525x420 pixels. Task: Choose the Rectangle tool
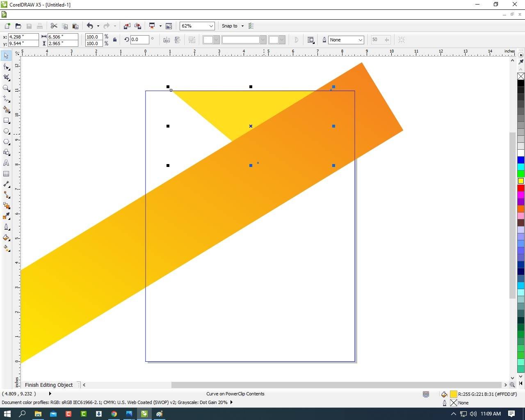click(7, 121)
